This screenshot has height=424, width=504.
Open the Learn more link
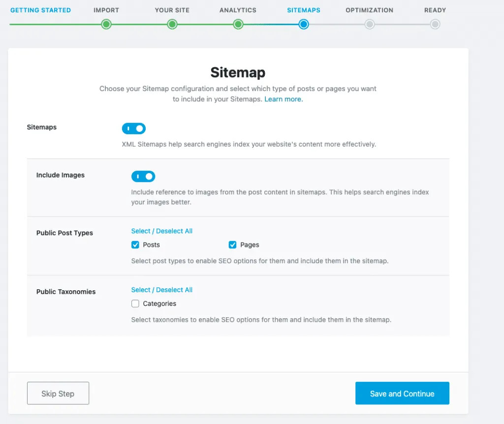click(283, 99)
